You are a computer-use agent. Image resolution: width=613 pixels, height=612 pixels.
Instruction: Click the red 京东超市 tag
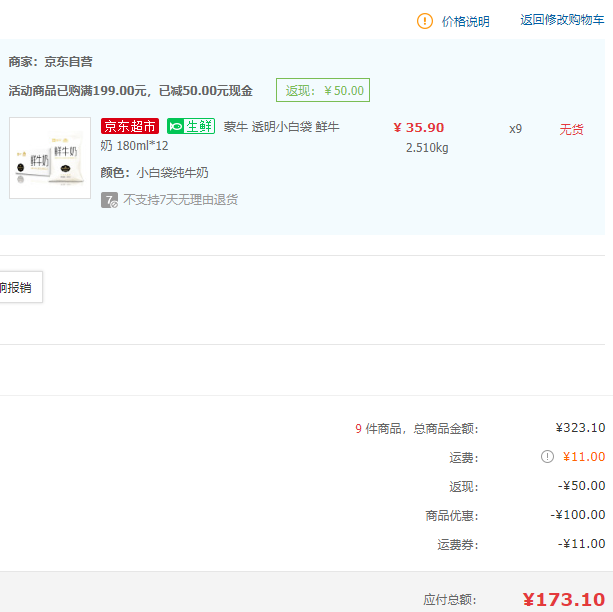130,126
